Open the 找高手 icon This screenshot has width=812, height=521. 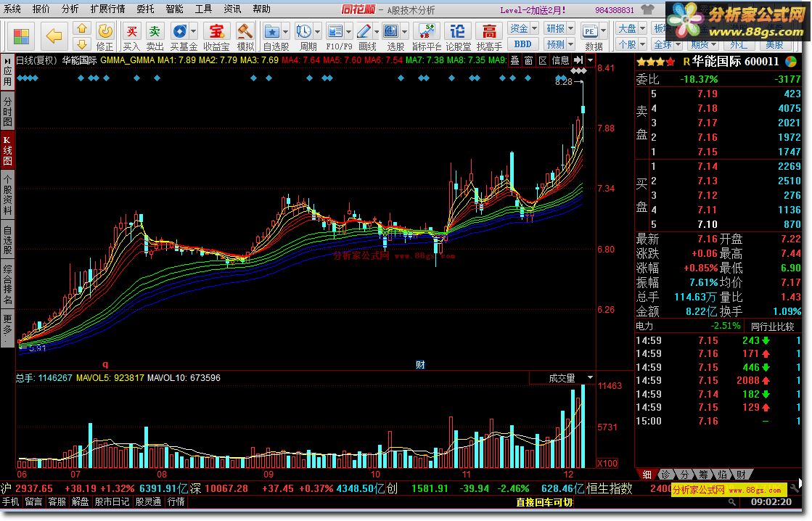coord(489,32)
